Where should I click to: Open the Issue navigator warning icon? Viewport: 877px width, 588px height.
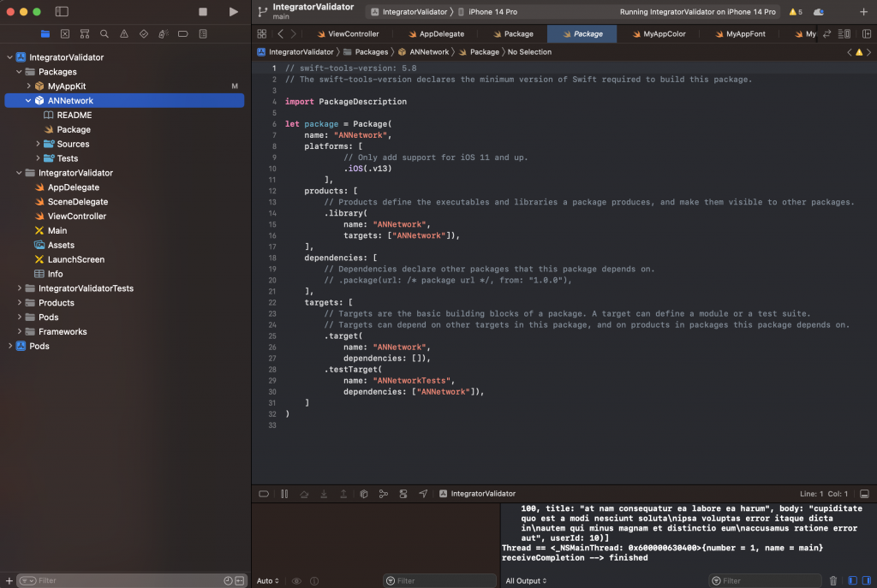coord(123,34)
